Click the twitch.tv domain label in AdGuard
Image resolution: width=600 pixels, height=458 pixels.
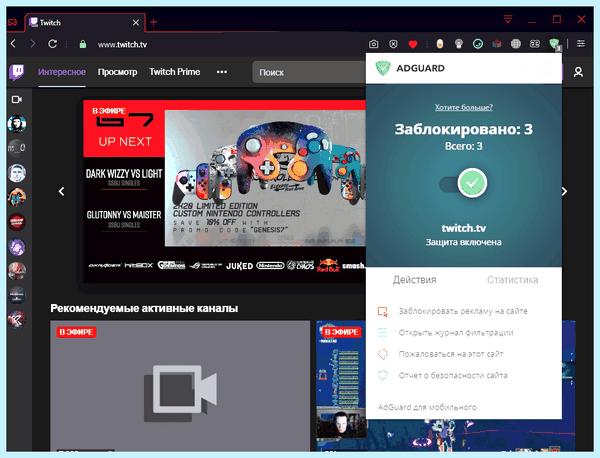(463, 228)
